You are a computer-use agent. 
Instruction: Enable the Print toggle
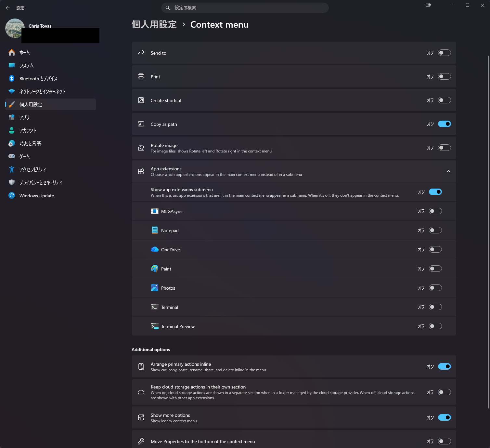click(445, 76)
